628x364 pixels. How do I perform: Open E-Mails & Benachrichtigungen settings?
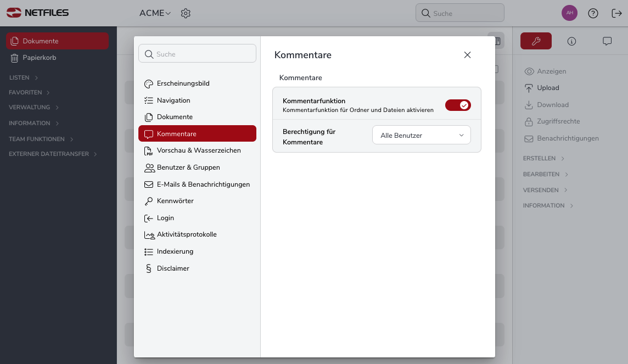(x=197, y=184)
